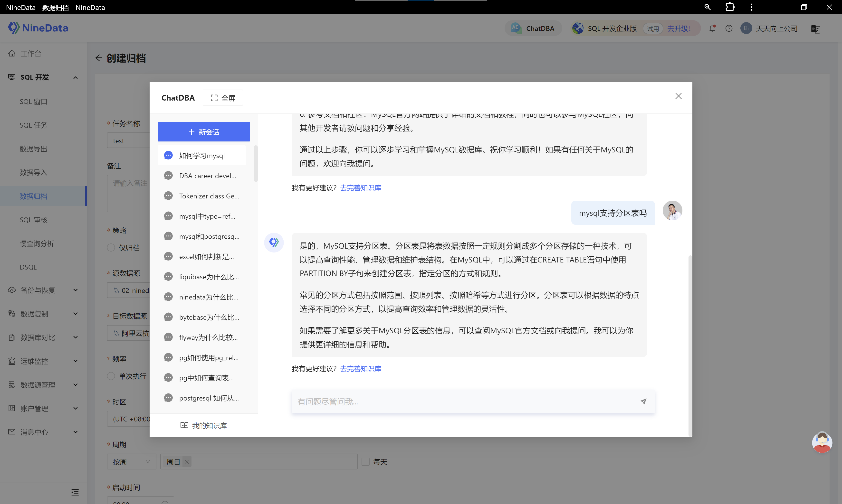Image resolution: width=842 pixels, height=504 pixels.
Task: Open conversation excel如何判断是...
Action: [202, 256]
